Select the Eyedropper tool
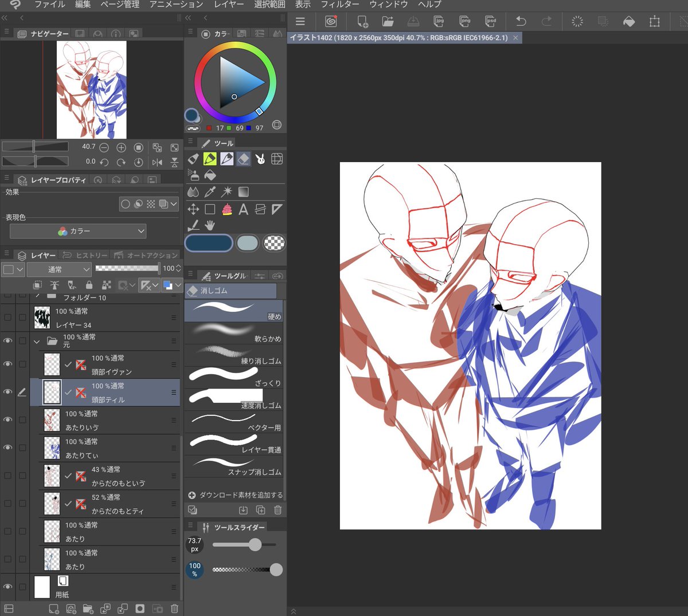 [210, 192]
